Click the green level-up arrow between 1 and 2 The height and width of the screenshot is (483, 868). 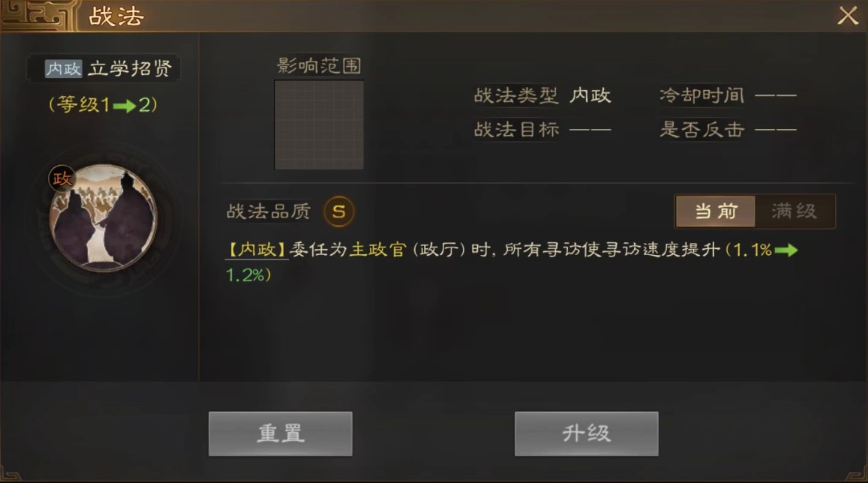125,105
